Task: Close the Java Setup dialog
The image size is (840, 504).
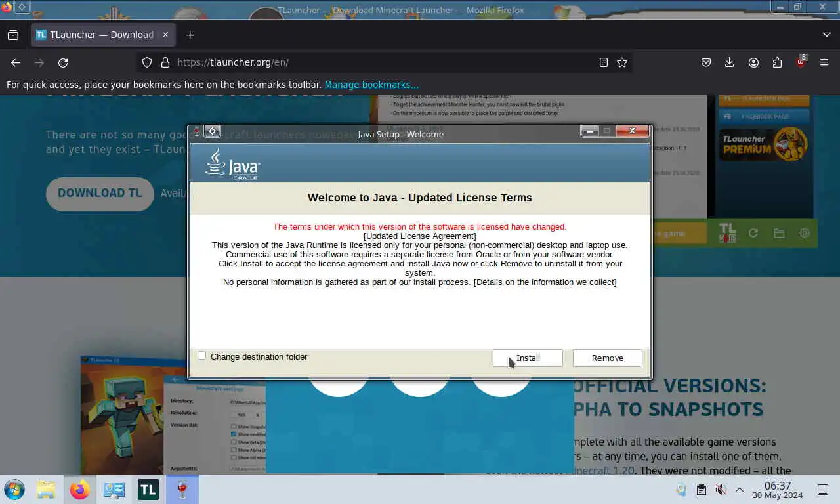Action: [632, 131]
